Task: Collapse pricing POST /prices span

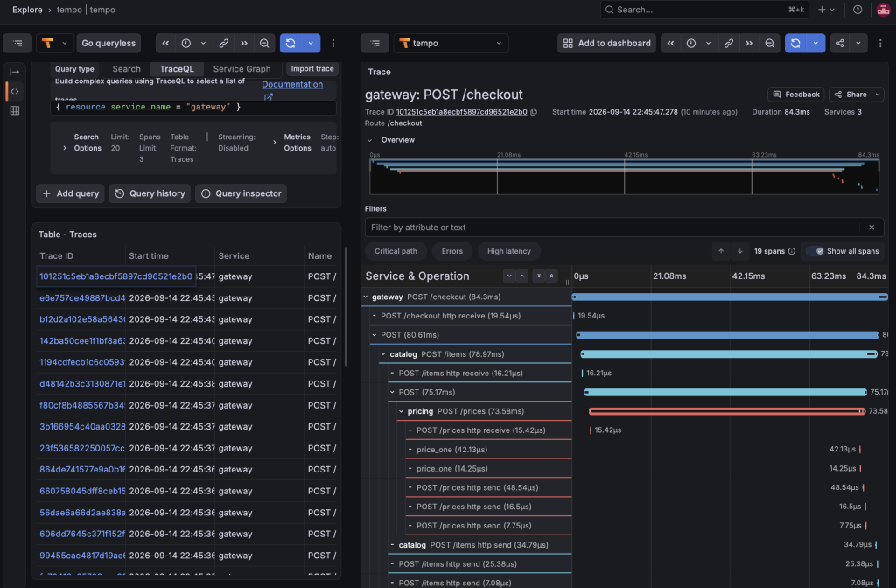Action: click(401, 411)
